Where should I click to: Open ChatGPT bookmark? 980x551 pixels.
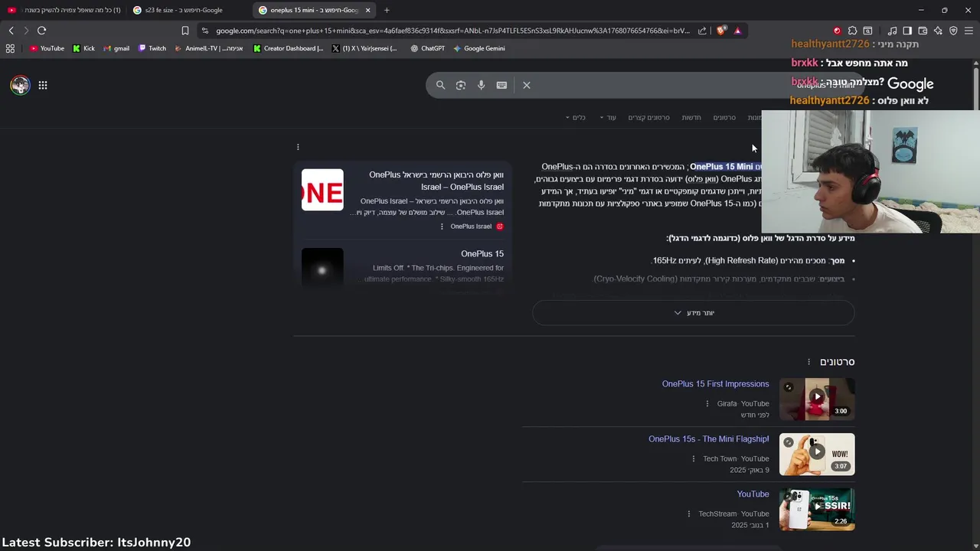click(x=427, y=48)
